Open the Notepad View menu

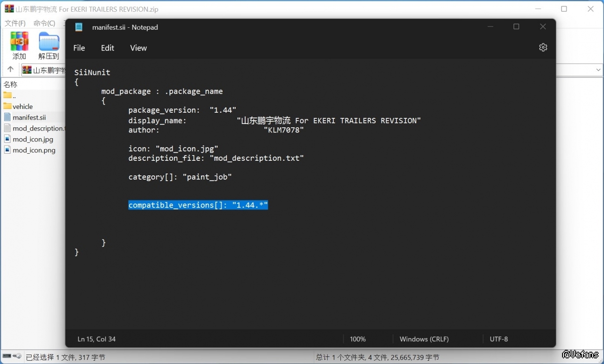coord(138,48)
